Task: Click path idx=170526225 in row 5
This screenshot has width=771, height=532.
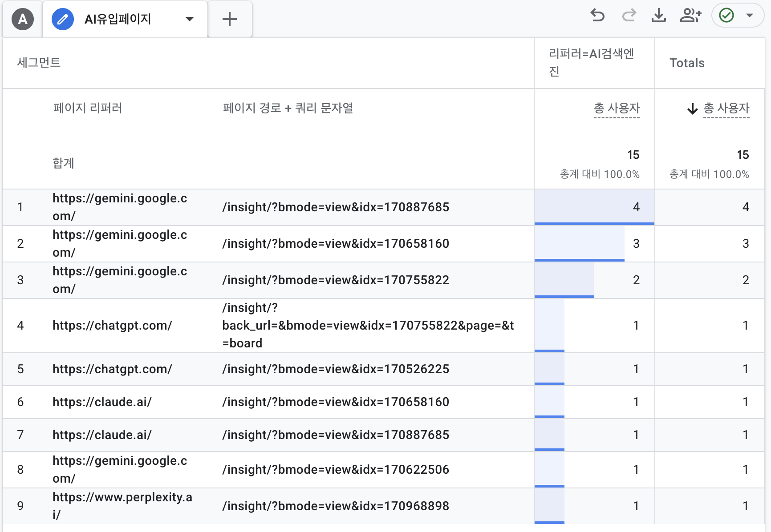Action: [x=336, y=369]
